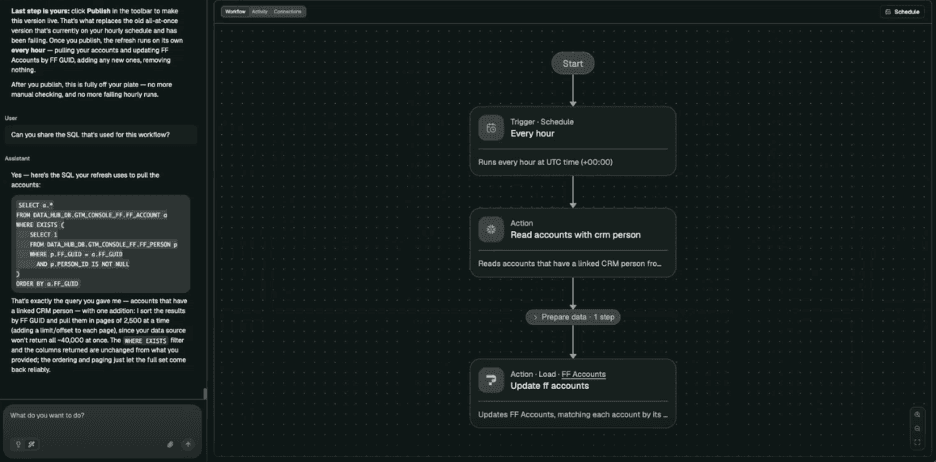The width and height of the screenshot is (936, 462).
Task: Switch to the Activity tab
Action: click(260, 11)
